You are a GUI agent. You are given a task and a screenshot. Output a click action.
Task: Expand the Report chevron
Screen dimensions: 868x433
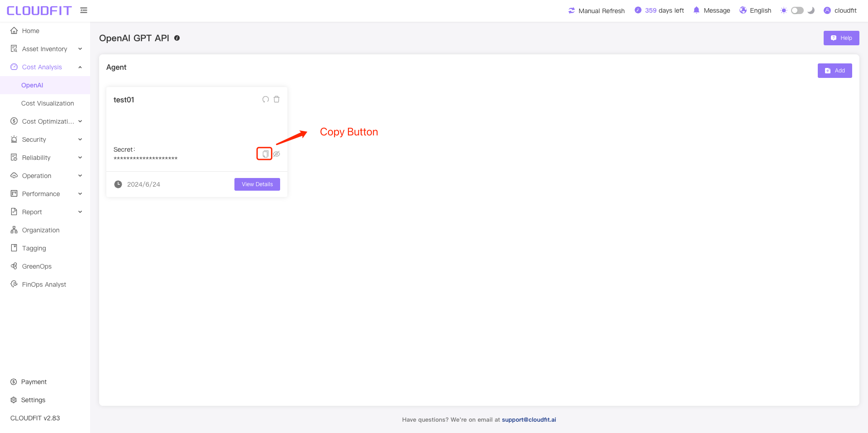coord(80,212)
